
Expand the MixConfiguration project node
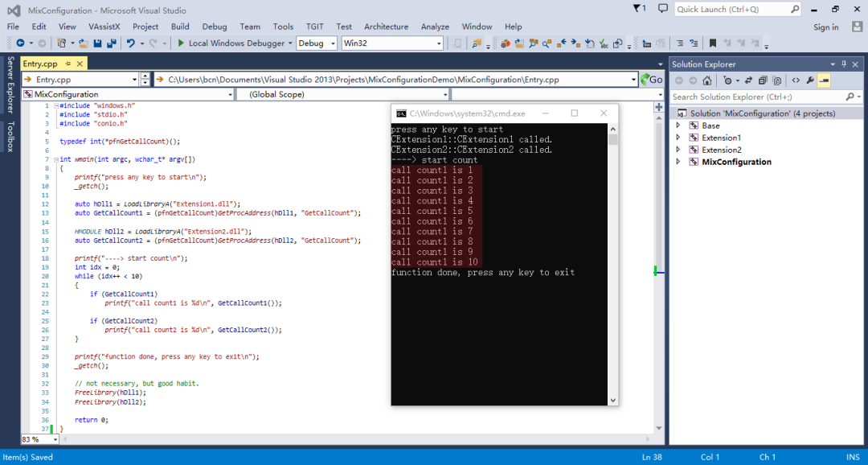point(678,162)
